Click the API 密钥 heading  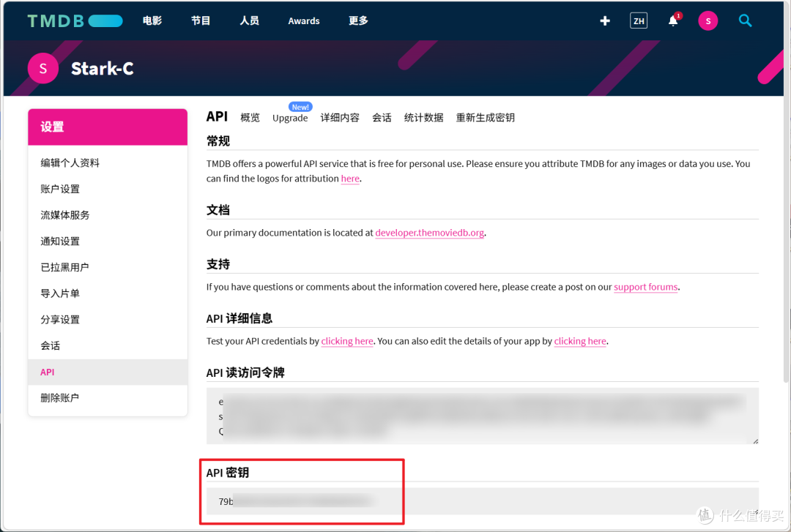[x=228, y=473]
